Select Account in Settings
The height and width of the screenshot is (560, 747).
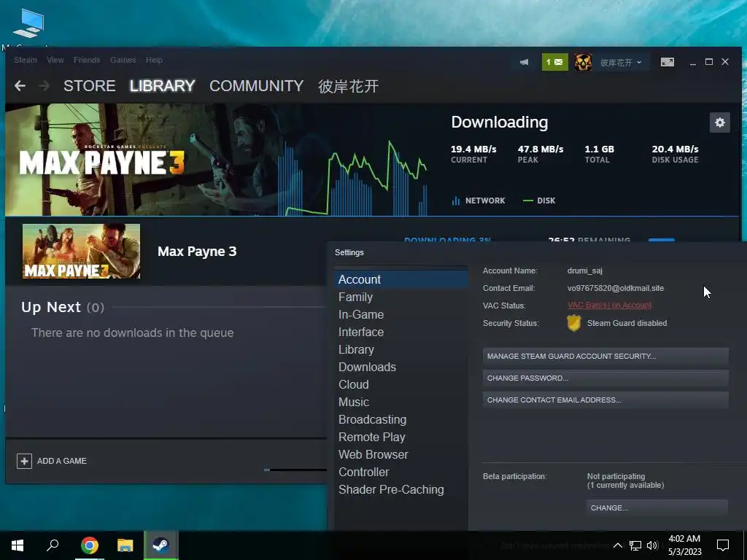click(401, 279)
